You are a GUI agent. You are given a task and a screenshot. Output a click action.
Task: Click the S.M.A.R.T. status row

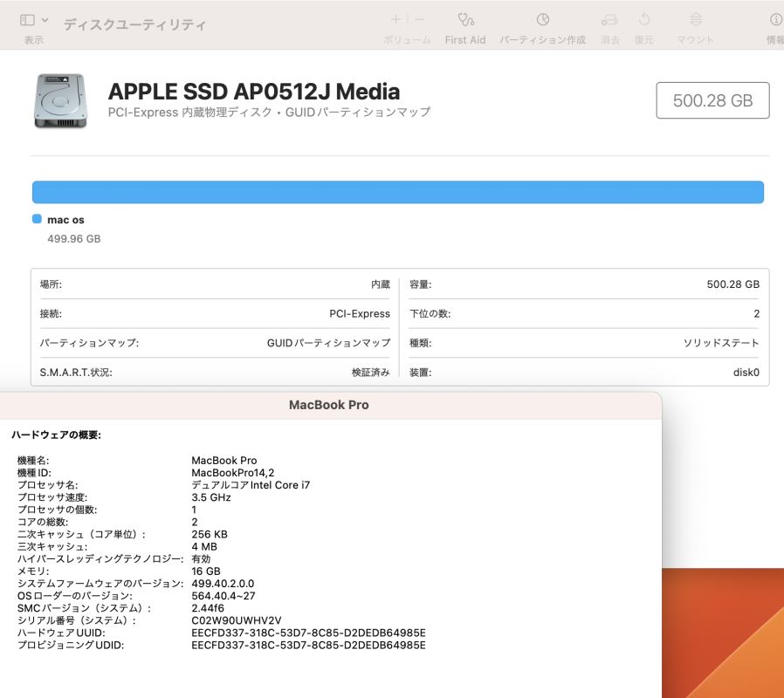215,373
